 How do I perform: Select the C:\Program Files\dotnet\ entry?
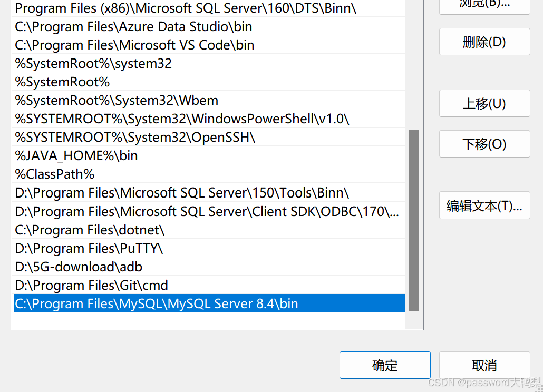(x=209, y=230)
